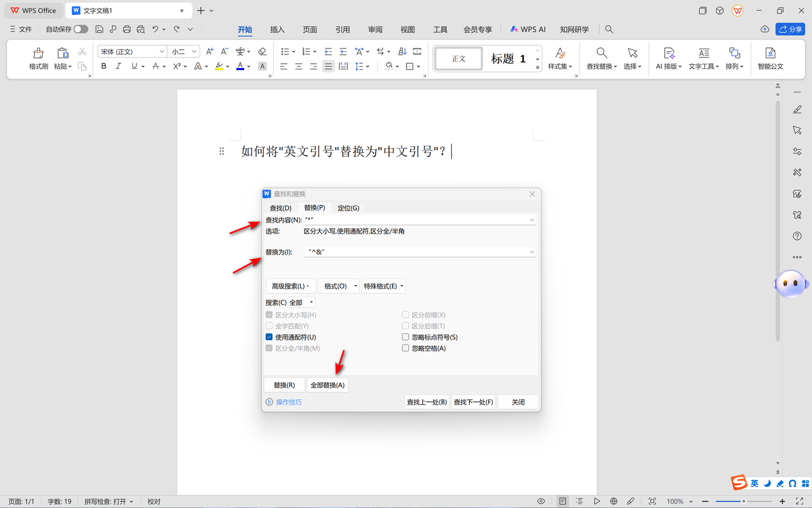The height and width of the screenshot is (508, 812).
Task: Click the AI layout icon
Action: [669, 54]
